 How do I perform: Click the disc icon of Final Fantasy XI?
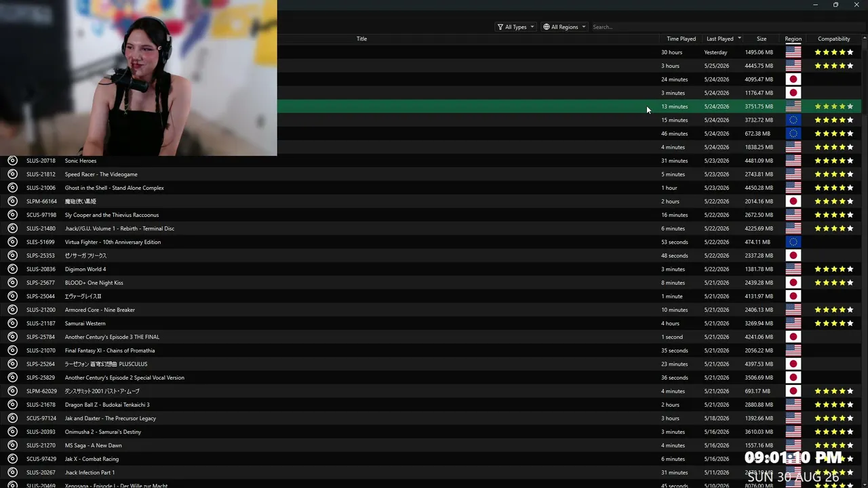pyautogui.click(x=12, y=350)
